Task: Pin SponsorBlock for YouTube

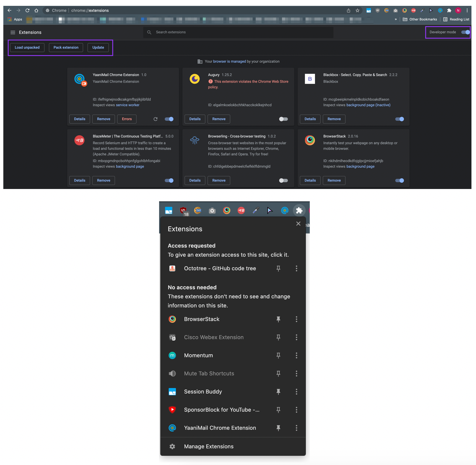Action: click(278, 410)
